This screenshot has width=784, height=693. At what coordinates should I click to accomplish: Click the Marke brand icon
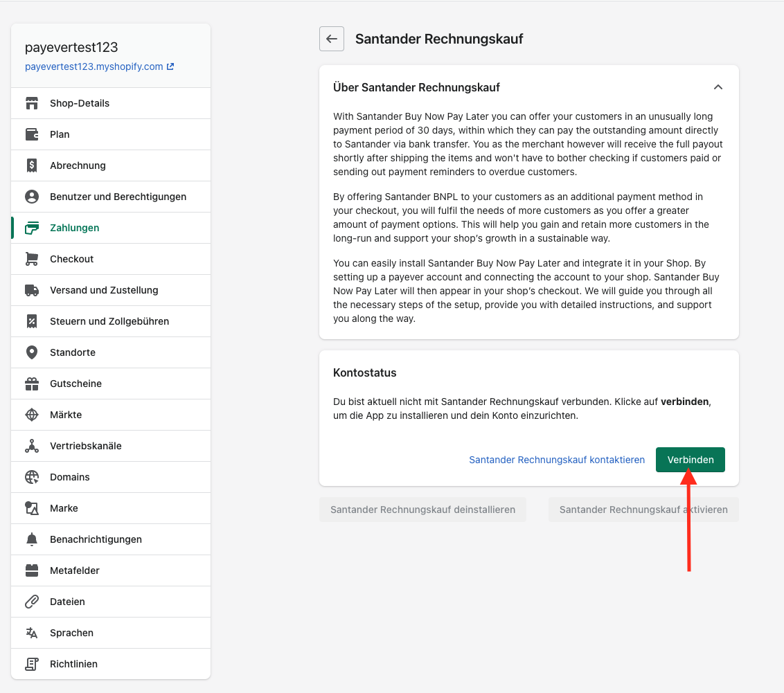click(x=32, y=508)
